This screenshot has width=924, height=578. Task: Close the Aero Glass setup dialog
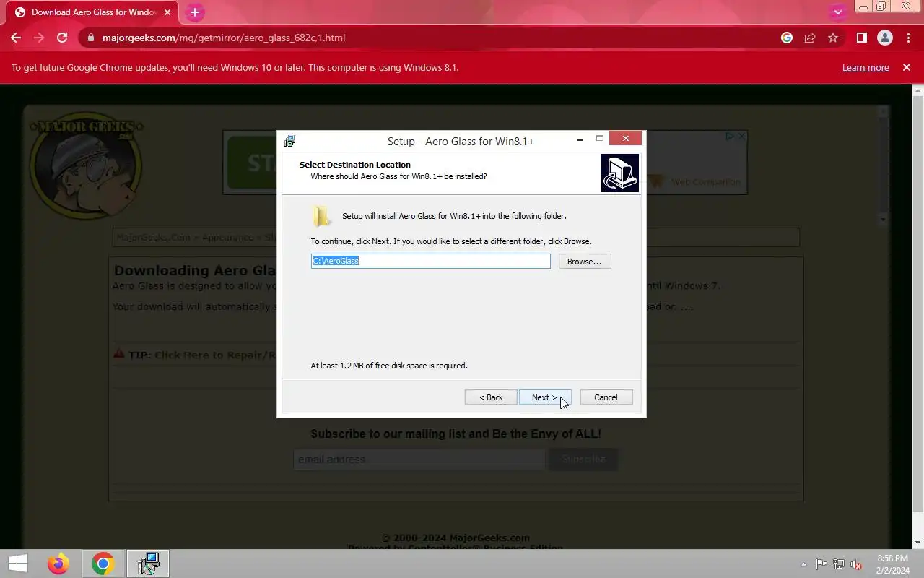pos(625,139)
